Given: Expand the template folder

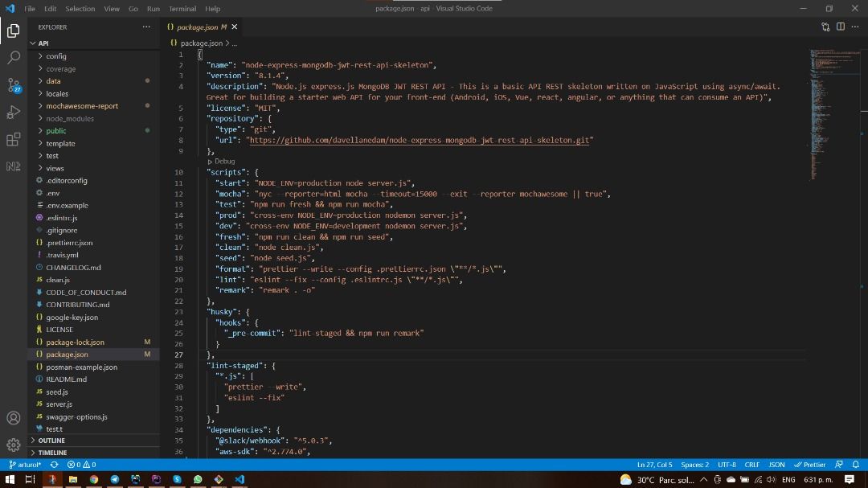Looking at the screenshot, I should (94, 143).
